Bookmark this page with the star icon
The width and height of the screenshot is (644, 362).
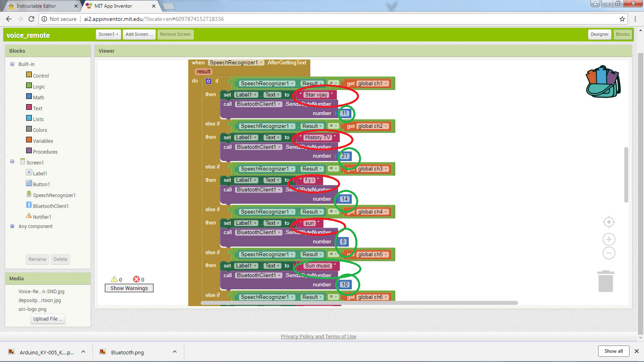[622, 19]
